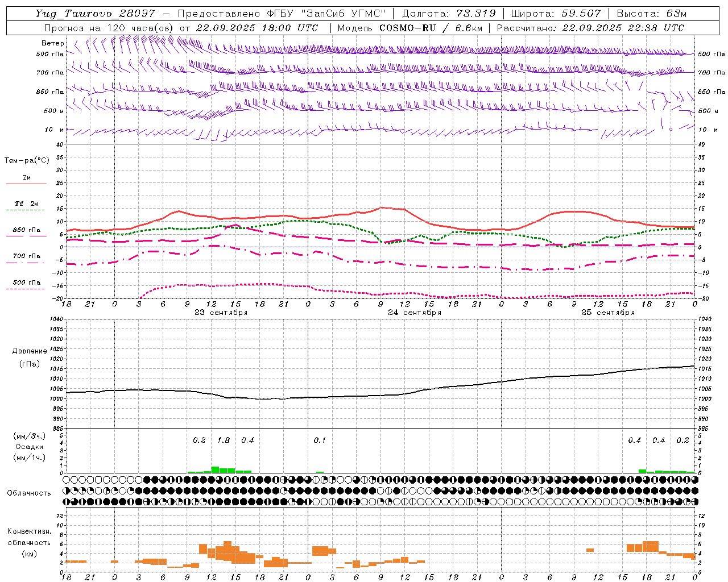Viewport: 728px width, 582px height.
Task: Click the 24 сентября date label
Action: (x=415, y=313)
